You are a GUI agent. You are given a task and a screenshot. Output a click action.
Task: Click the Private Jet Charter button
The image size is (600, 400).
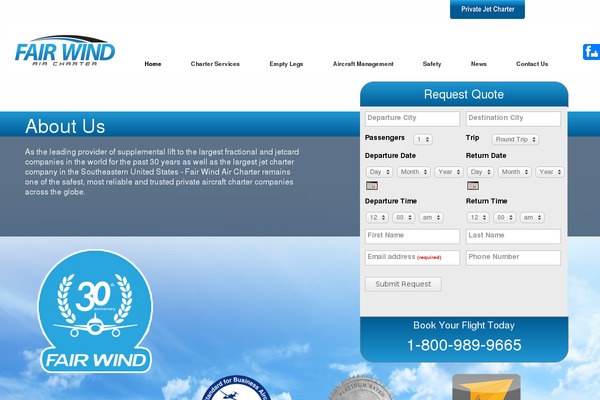click(488, 9)
